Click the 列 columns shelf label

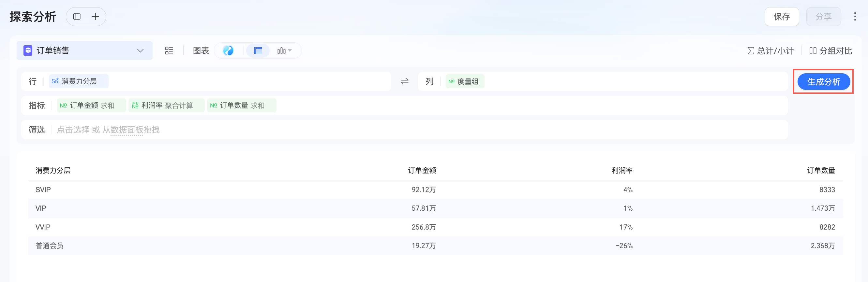tap(429, 81)
